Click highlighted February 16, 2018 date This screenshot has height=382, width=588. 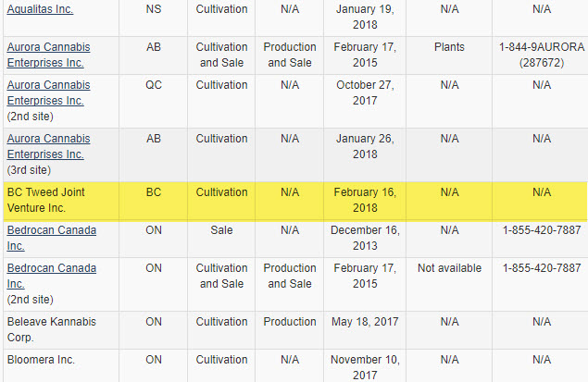pos(365,200)
